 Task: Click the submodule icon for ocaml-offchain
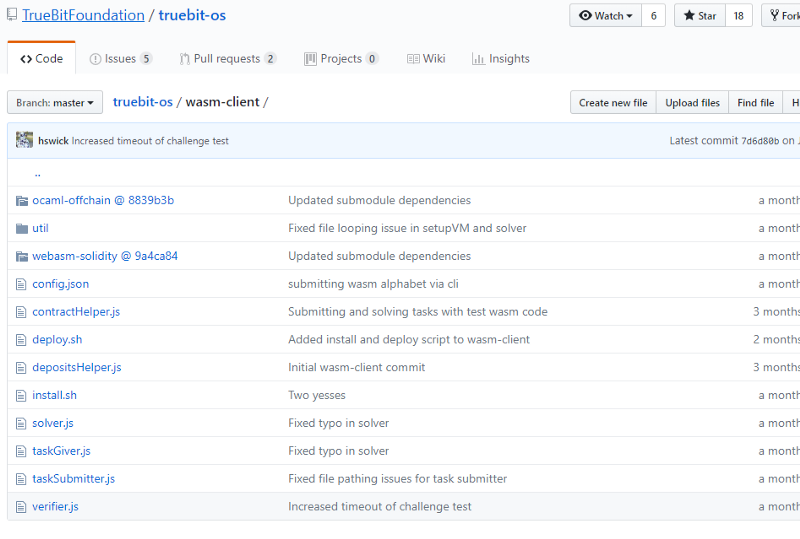coord(22,200)
